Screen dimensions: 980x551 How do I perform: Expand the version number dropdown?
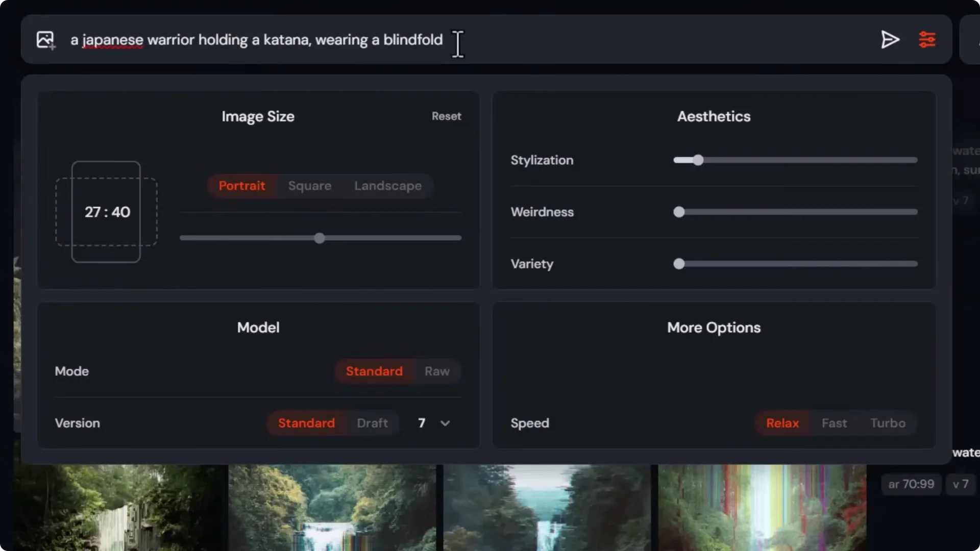coord(444,423)
